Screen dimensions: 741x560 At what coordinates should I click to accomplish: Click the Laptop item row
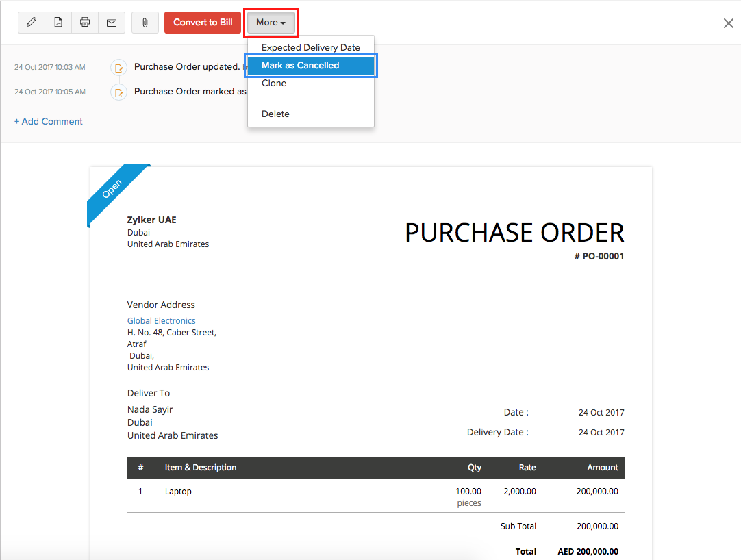click(x=376, y=496)
